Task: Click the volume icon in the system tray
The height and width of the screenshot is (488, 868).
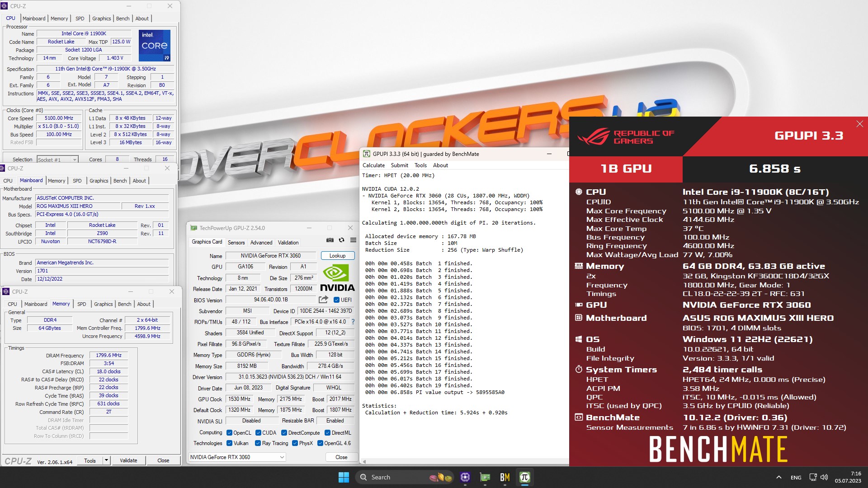Action: click(824, 477)
